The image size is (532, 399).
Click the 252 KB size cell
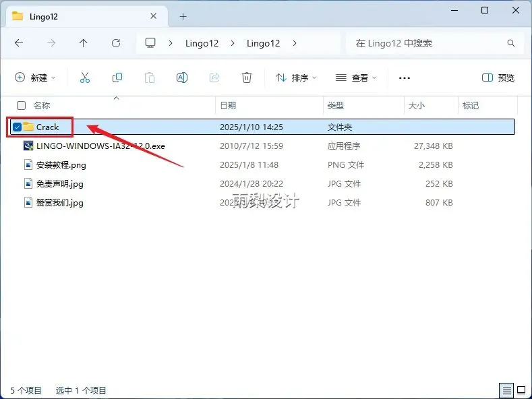click(x=439, y=183)
